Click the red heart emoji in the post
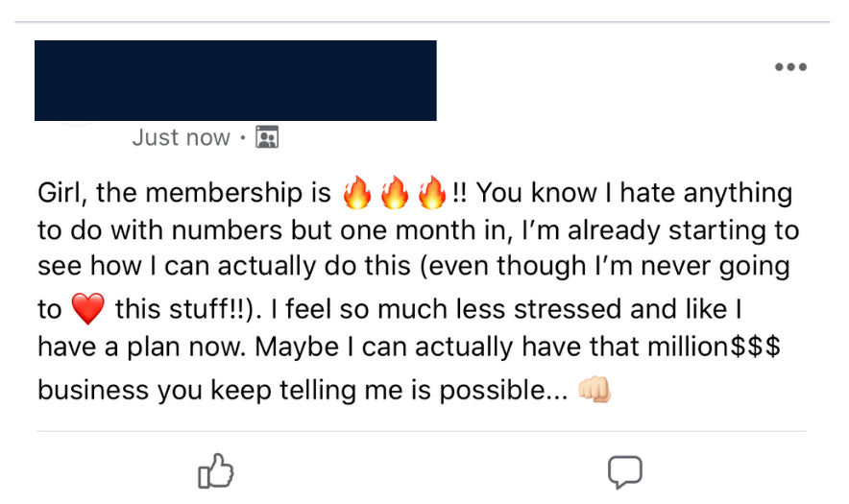This screenshot has height=504, width=849. coord(88,308)
